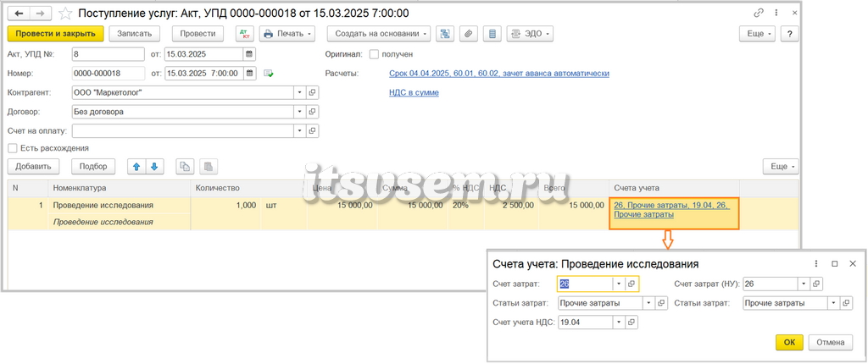Viewport: 868px width, 364px height.
Task: Open main window three-dot options menu
Action: coord(777,13)
